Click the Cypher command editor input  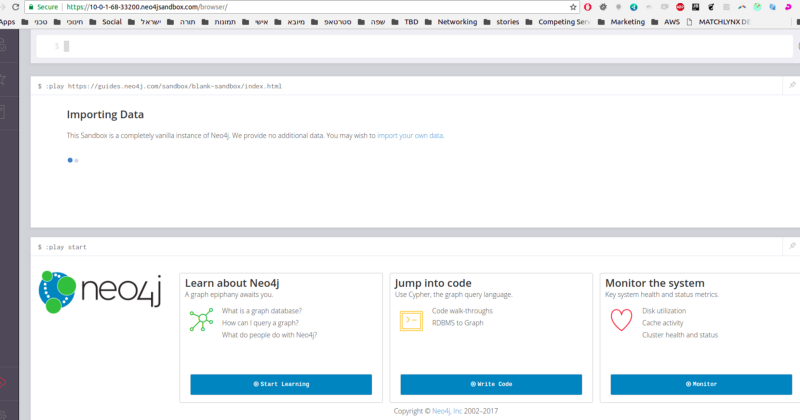pyautogui.click(x=414, y=46)
